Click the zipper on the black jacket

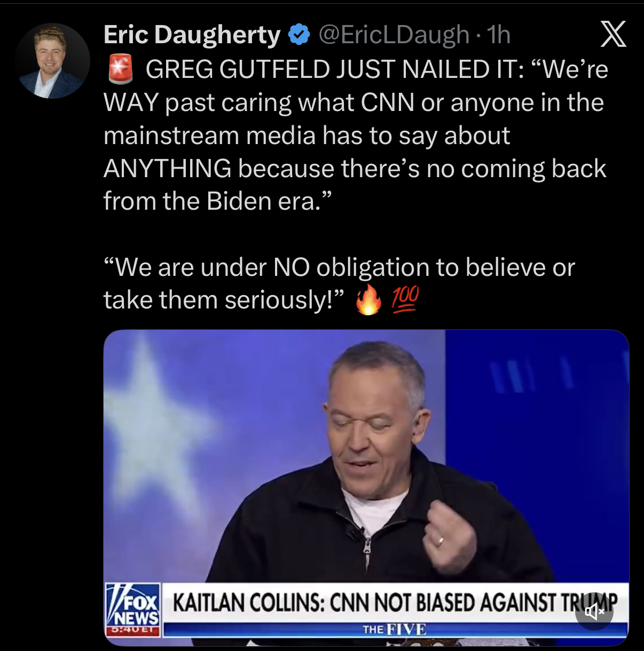pyautogui.click(x=367, y=550)
